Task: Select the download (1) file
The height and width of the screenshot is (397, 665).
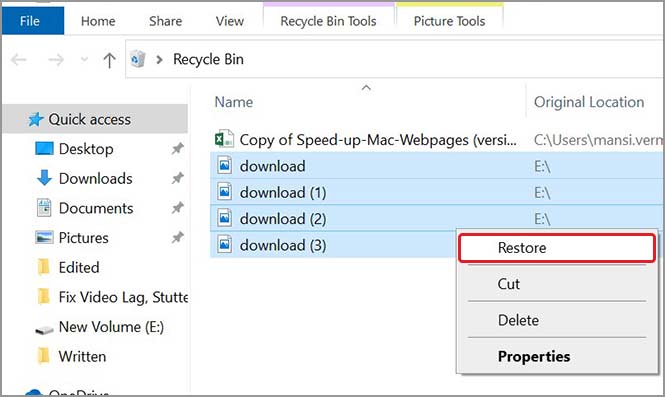Action: (283, 193)
